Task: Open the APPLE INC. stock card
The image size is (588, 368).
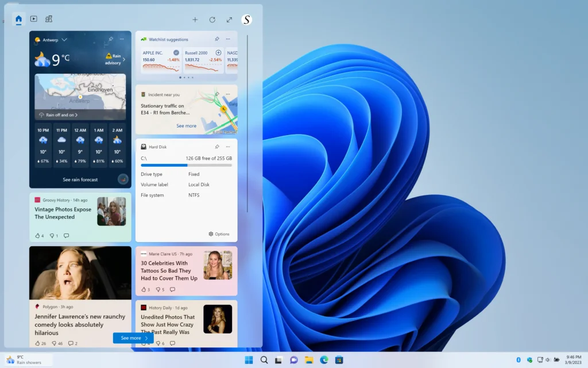Action: point(161,60)
